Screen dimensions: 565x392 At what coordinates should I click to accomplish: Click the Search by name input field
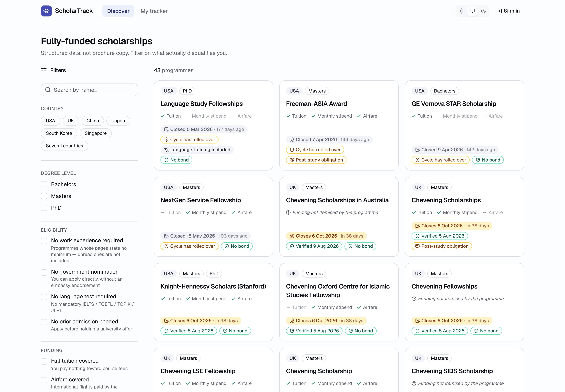click(x=89, y=90)
